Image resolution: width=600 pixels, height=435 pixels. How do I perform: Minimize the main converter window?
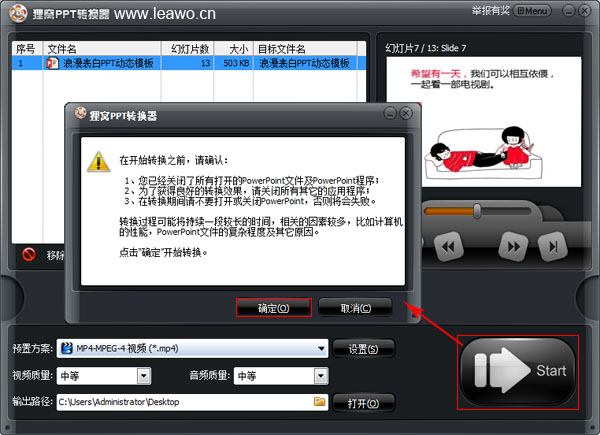[x=569, y=11]
